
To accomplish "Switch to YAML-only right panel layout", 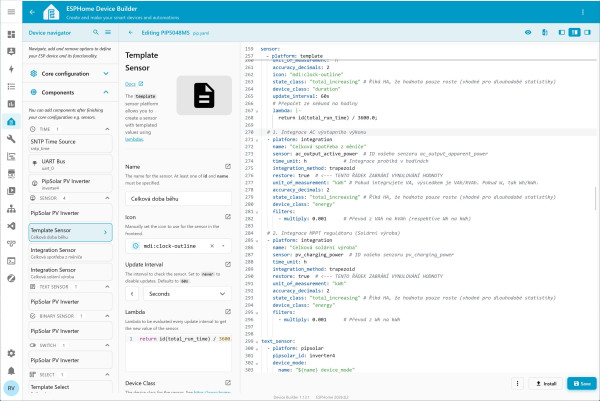I will pyautogui.click(x=587, y=33).
